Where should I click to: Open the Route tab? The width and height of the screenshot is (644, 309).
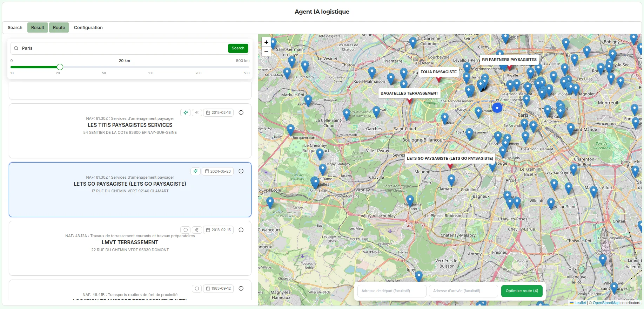(59, 28)
